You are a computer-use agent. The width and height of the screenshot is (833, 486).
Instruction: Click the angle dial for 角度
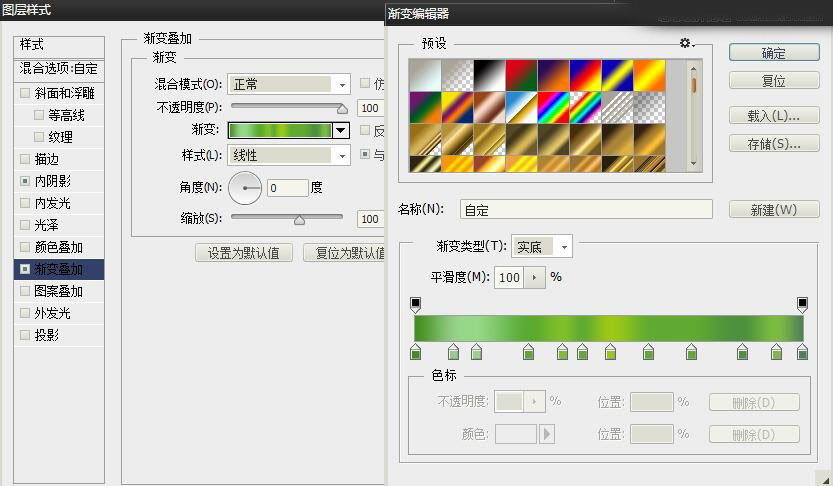click(x=245, y=188)
